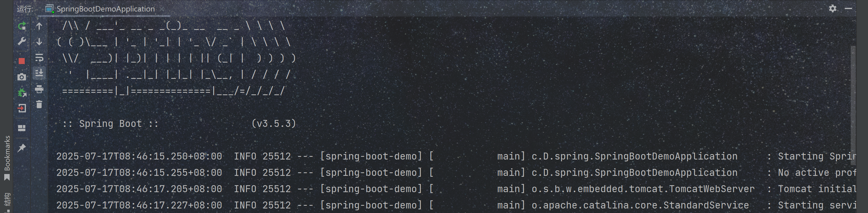The height and width of the screenshot is (213, 868).
Task: Rerun SpringBootDemoApplication with green rerun icon
Action: click(22, 26)
